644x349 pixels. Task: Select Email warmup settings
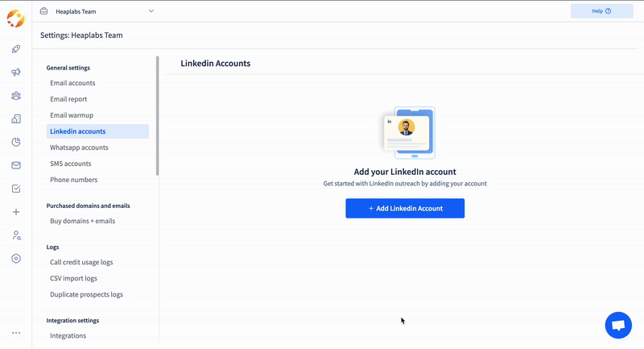(72, 115)
